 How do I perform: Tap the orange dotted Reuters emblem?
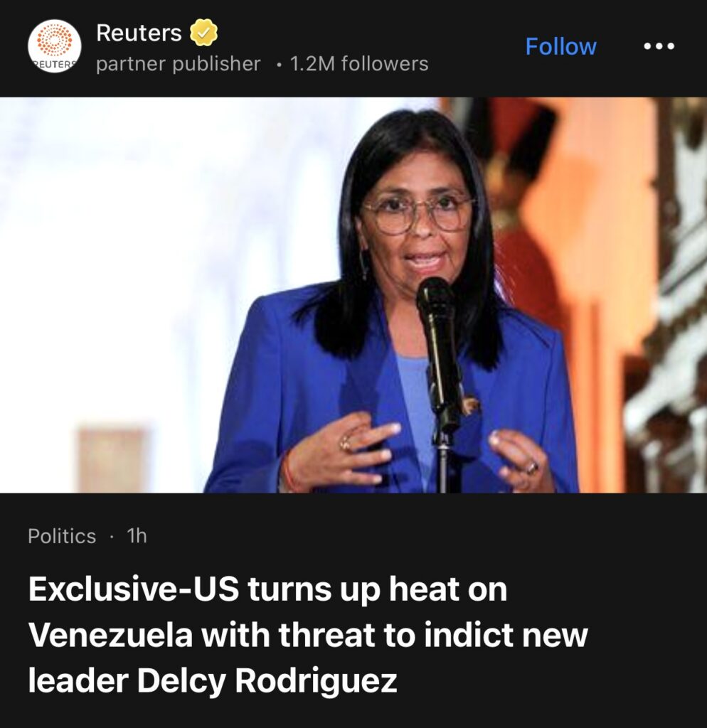pyautogui.click(x=54, y=40)
